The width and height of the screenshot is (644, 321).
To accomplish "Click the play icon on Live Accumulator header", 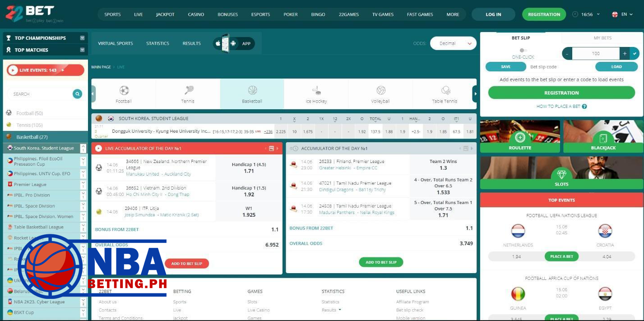I will point(98,148).
